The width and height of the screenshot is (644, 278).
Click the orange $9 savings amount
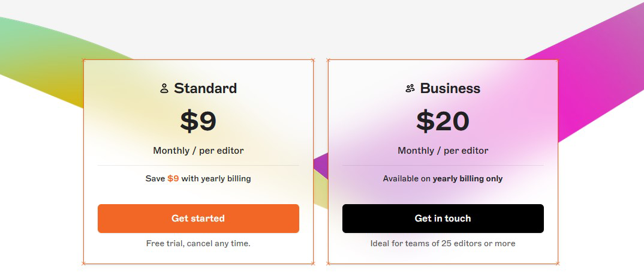(x=173, y=178)
